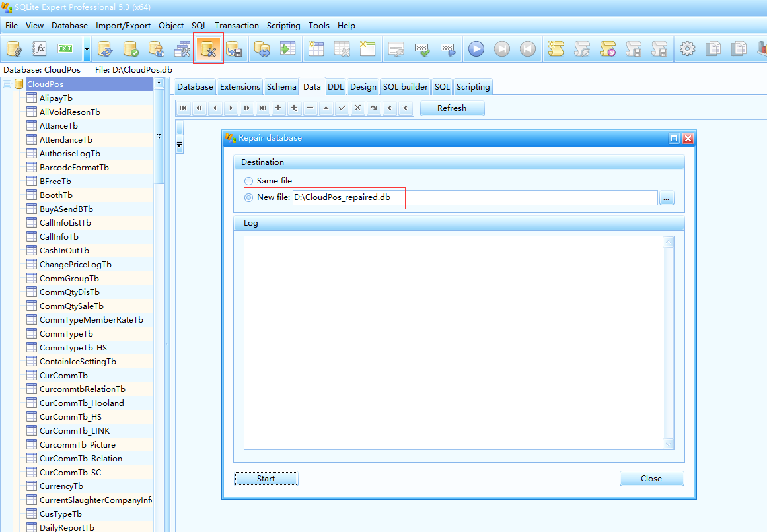767x532 pixels.
Task: Select the CurrencyTb table
Action: 61,486
